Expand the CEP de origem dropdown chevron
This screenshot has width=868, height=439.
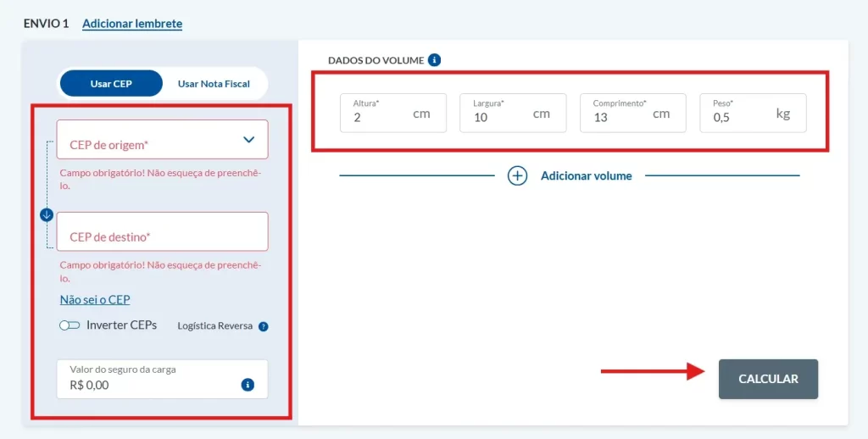point(248,140)
